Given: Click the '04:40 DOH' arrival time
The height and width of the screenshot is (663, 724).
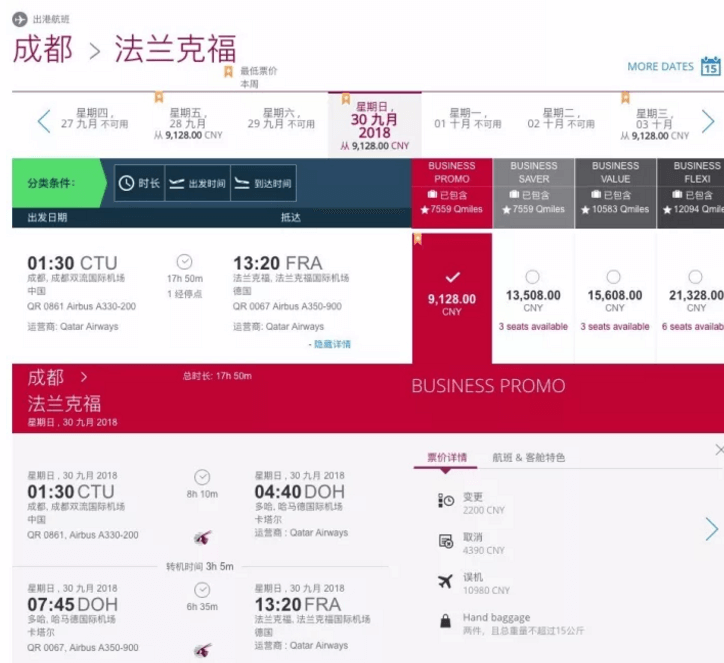Looking at the screenshot, I should (300, 492).
